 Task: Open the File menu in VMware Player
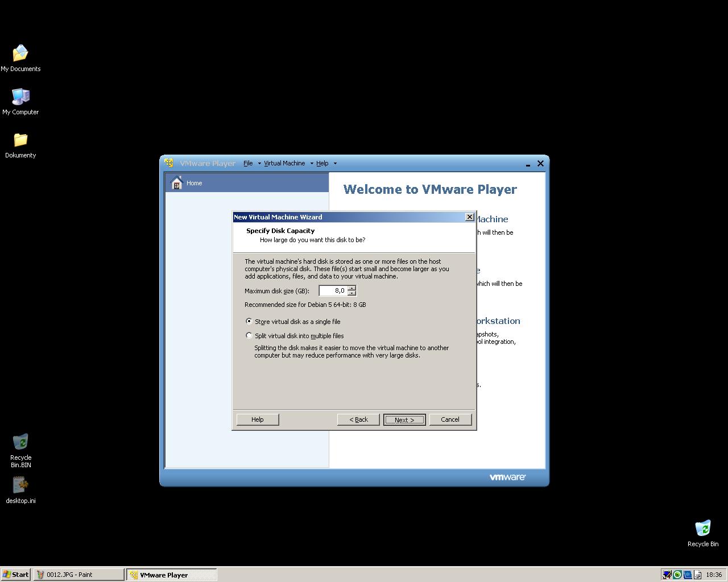248,163
